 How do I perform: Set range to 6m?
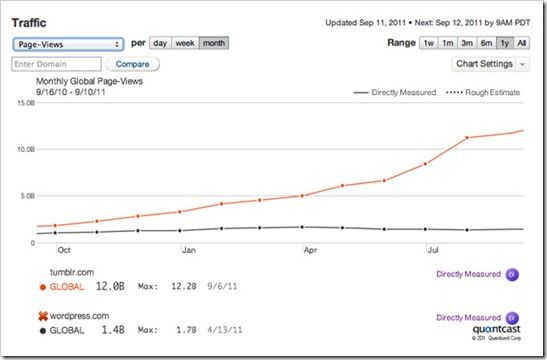(486, 43)
